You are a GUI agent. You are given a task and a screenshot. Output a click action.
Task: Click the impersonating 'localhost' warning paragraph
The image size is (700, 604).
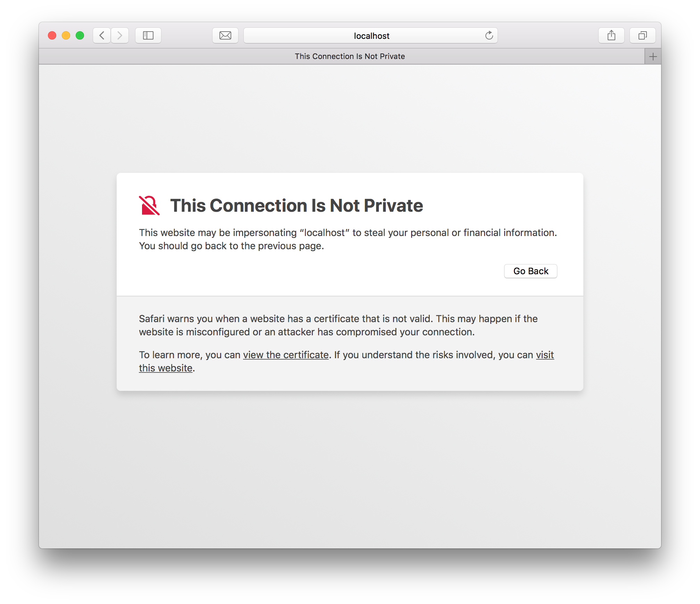pos(347,239)
